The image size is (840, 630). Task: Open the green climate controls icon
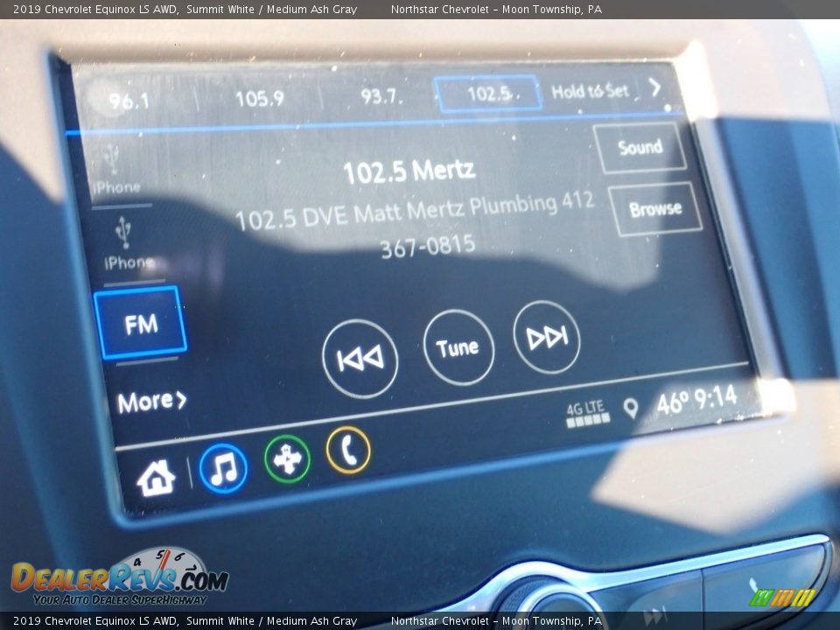[x=287, y=459]
